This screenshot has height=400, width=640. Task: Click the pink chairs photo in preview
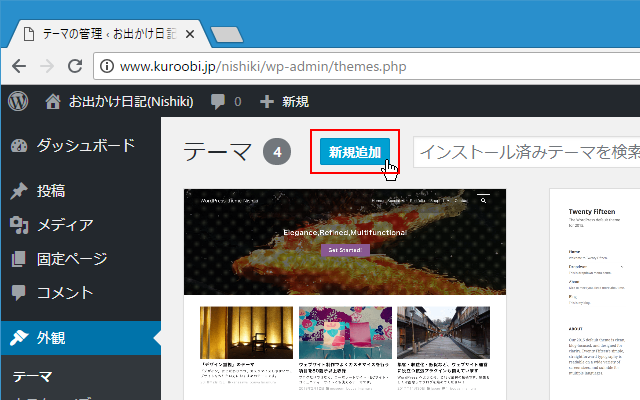[345, 333]
